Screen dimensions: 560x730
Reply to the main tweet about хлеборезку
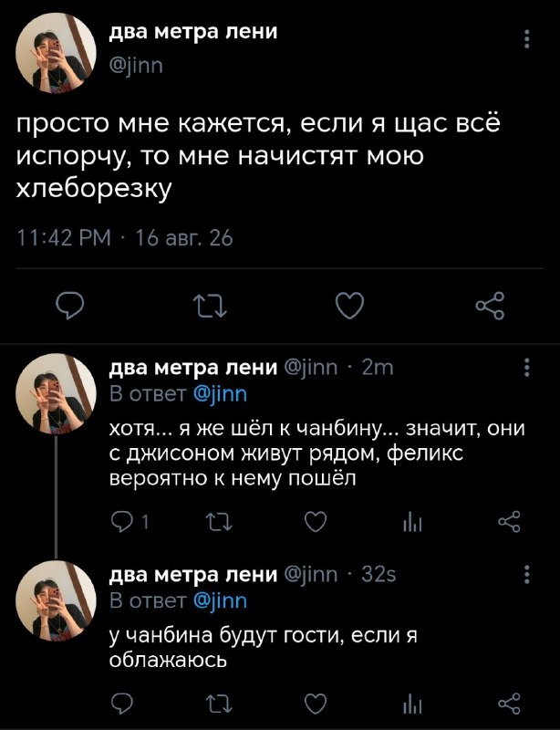(x=70, y=306)
